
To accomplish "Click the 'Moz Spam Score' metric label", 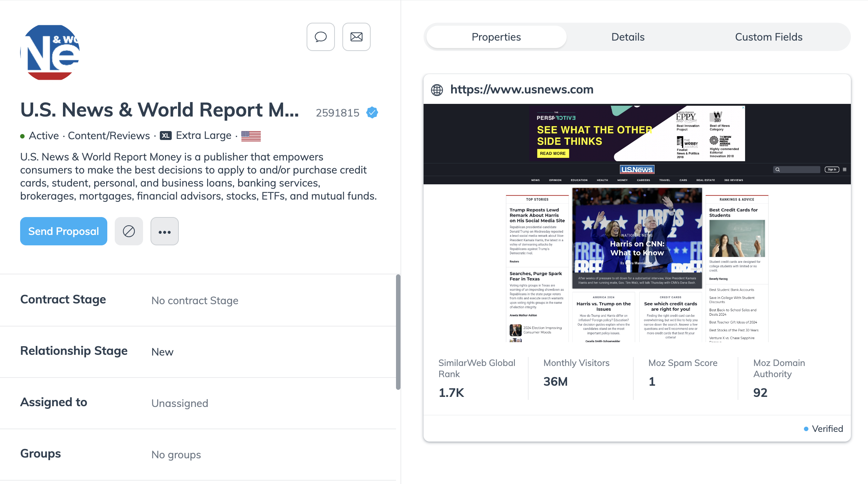I will 683,363.
